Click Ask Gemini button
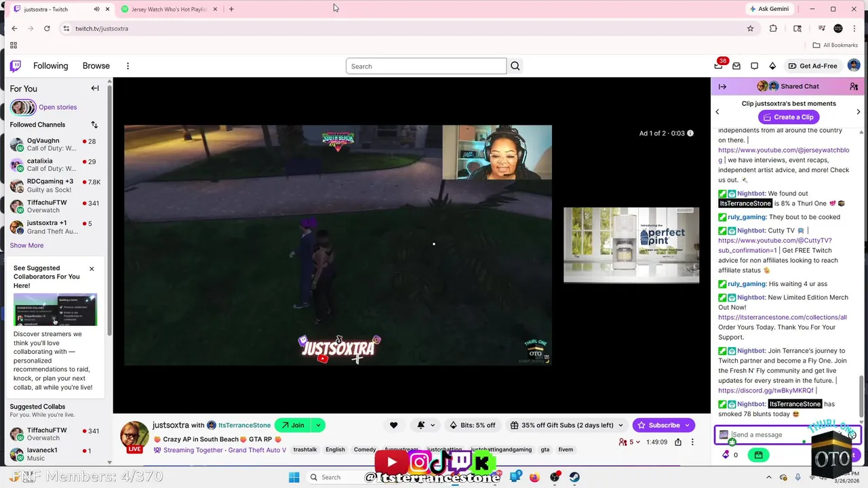868x488 pixels. 769,9
